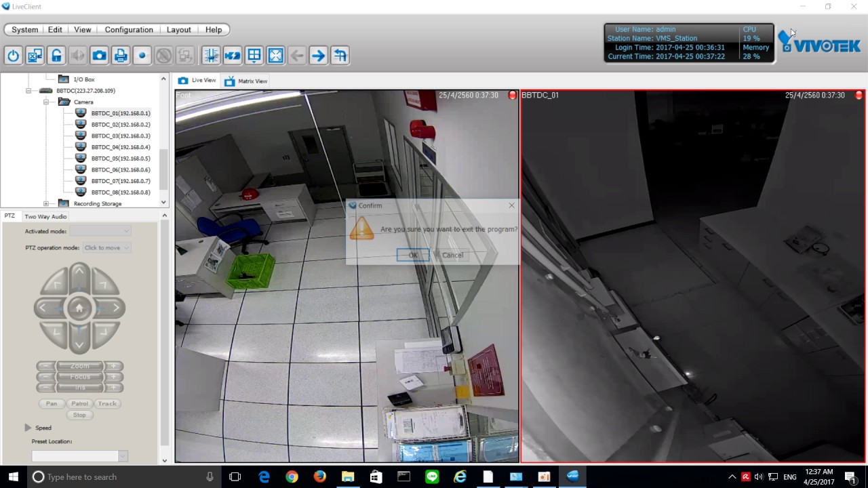Click the Iris minus button

[x=45, y=388]
